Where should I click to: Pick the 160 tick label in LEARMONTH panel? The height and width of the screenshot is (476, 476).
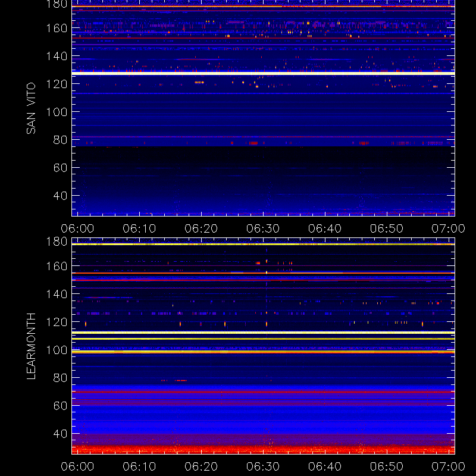[57, 266]
